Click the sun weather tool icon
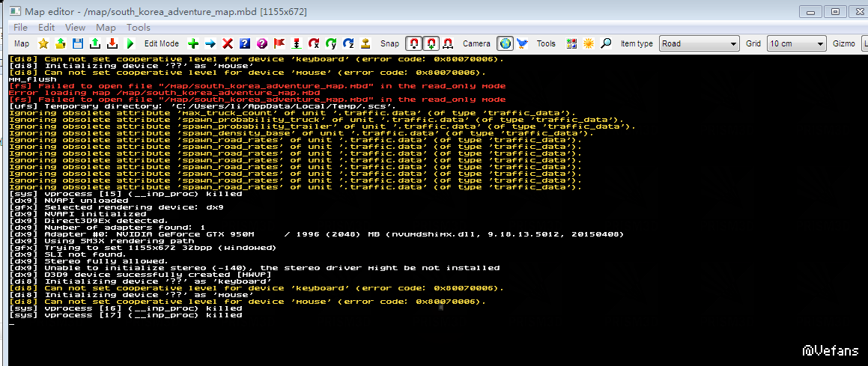The image size is (868, 366). (589, 43)
